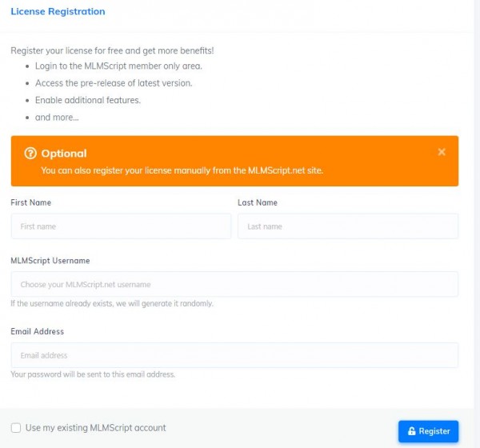Click the question mark icon beside Optional
Screen dimensions: 480x448
click(x=30, y=153)
